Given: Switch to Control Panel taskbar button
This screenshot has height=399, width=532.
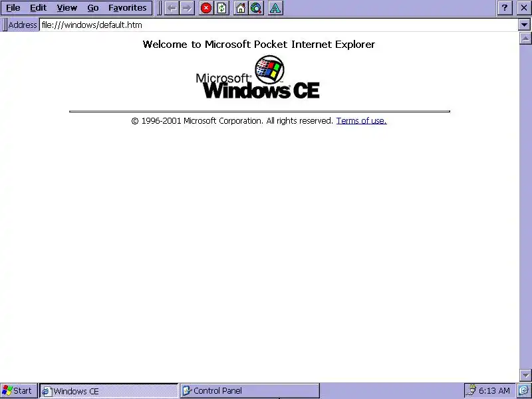Looking at the screenshot, I should (x=250, y=391).
